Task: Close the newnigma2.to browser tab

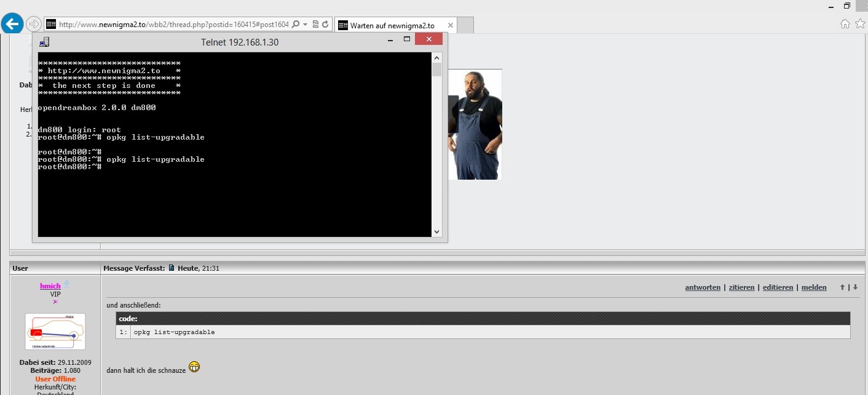Action: pyautogui.click(x=451, y=26)
